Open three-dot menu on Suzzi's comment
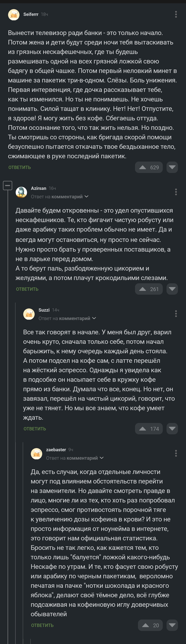This screenshot has height=644, width=186. click(176, 314)
